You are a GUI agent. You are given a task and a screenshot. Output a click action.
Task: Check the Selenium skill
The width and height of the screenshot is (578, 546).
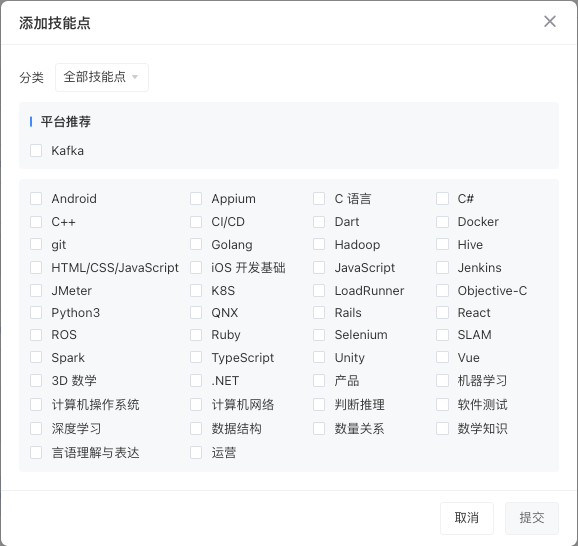click(319, 335)
